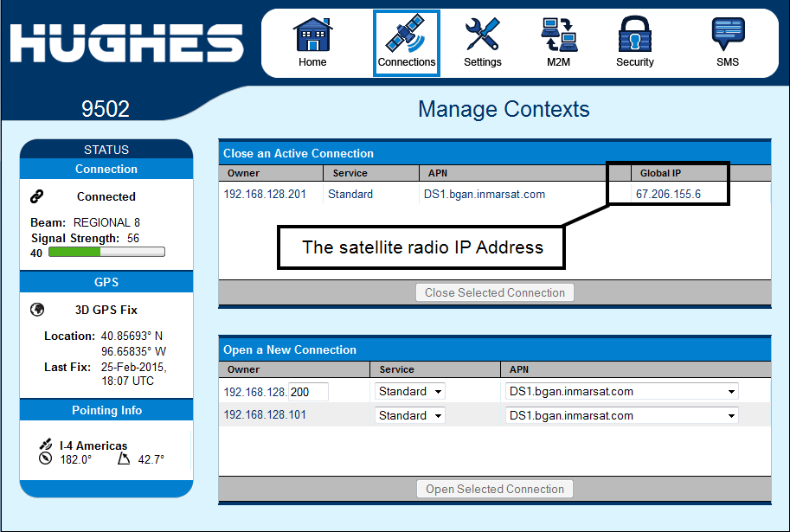Open Settings wrench and screwdriver icon
The height and width of the screenshot is (532, 790).
tap(482, 36)
